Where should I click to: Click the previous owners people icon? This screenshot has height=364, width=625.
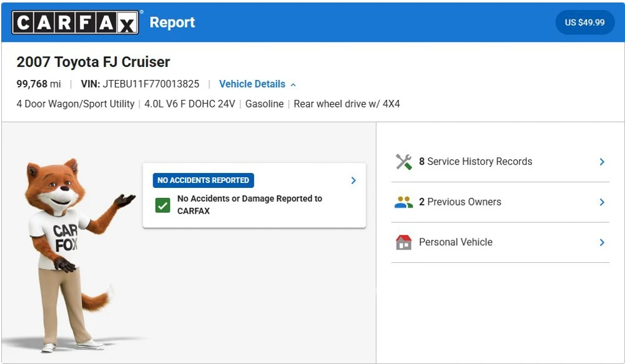click(x=404, y=202)
